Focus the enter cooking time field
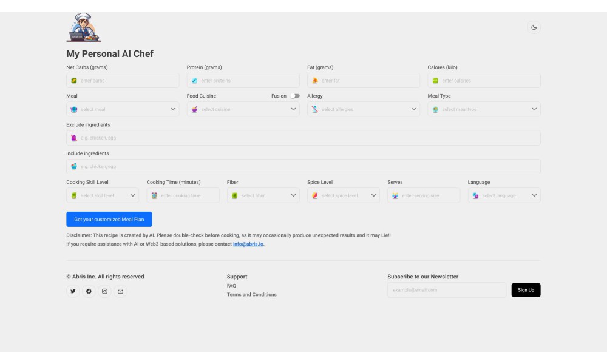Viewport: 607px width, 364px height. click(183, 196)
